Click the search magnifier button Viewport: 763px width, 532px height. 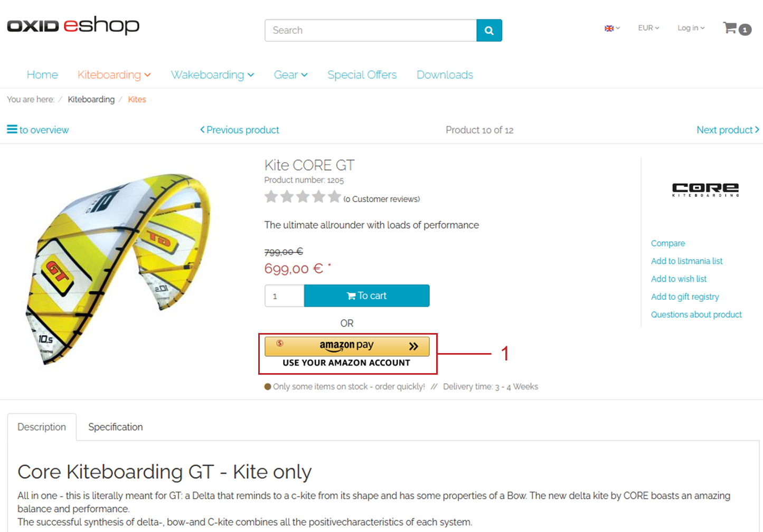click(x=489, y=31)
